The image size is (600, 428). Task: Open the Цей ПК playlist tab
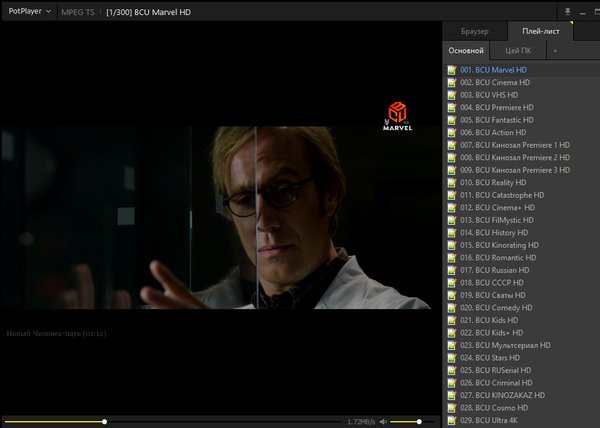(518, 50)
